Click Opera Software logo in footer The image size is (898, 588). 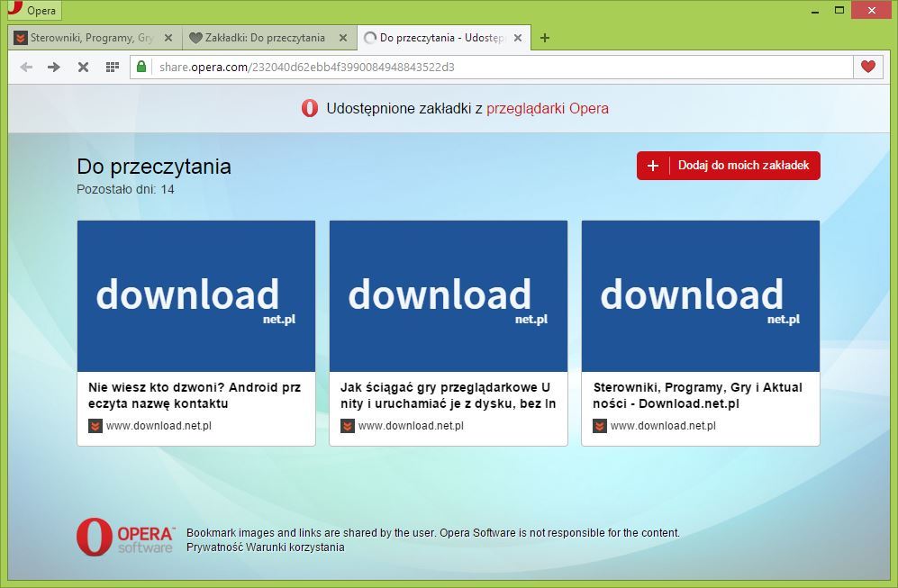[x=125, y=537]
